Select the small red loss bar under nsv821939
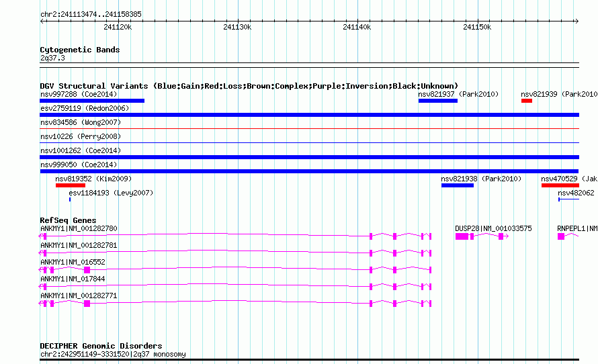Image resolution: width=598 pixels, height=364 pixels. click(x=527, y=101)
